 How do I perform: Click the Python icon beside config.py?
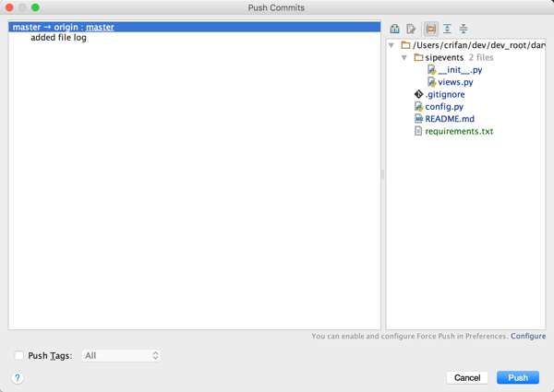(x=418, y=107)
